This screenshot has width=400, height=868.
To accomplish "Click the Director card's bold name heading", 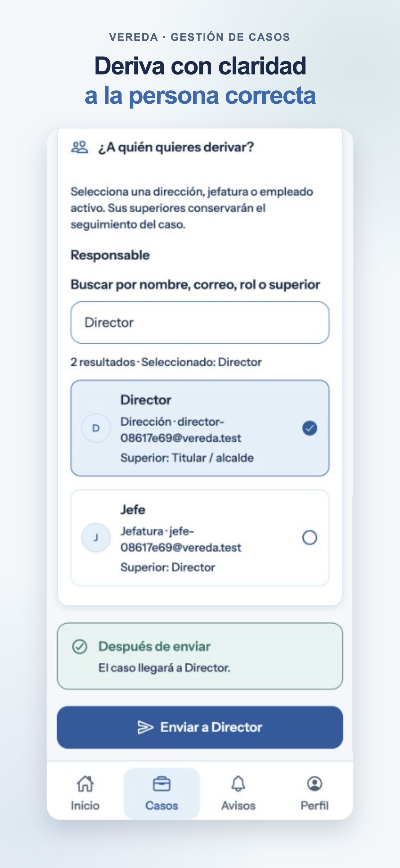I will point(146,400).
